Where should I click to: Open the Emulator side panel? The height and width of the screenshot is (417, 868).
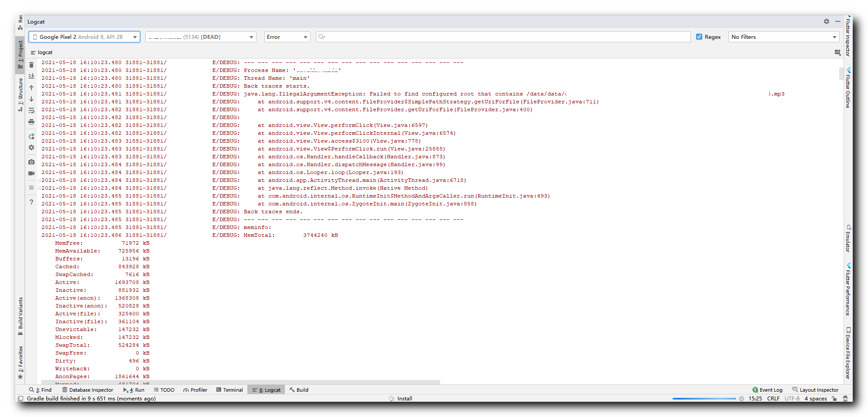848,238
